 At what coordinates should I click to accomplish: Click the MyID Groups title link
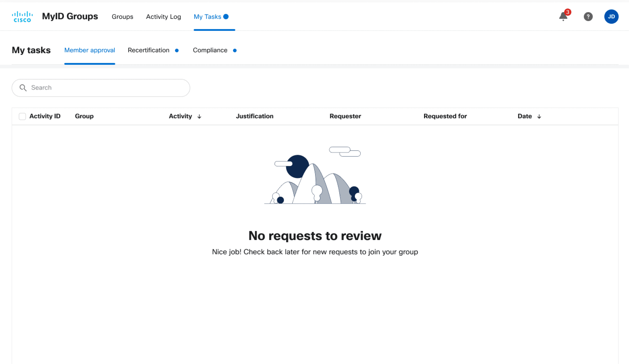[x=70, y=16]
